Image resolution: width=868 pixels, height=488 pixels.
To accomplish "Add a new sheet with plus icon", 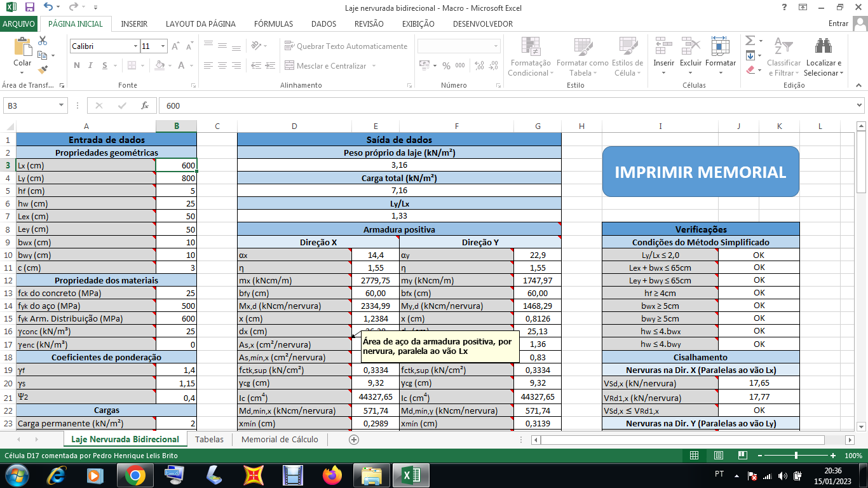I will [x=354, y=439].
